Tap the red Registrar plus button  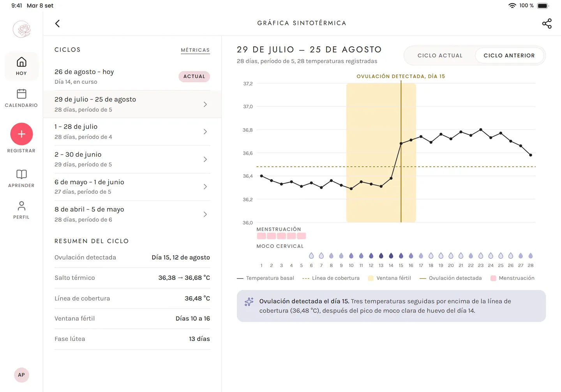pyautogui.click(x=21, y=134)
